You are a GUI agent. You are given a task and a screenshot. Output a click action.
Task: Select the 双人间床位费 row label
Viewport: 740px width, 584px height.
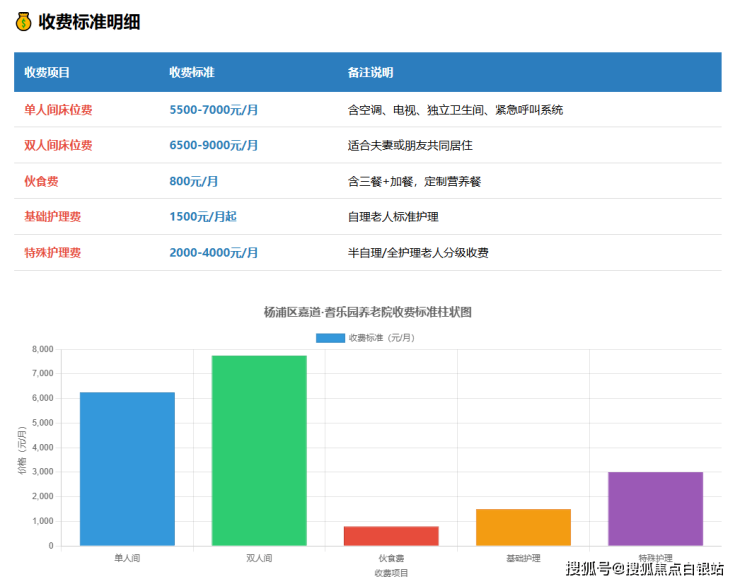coord(58,146)
